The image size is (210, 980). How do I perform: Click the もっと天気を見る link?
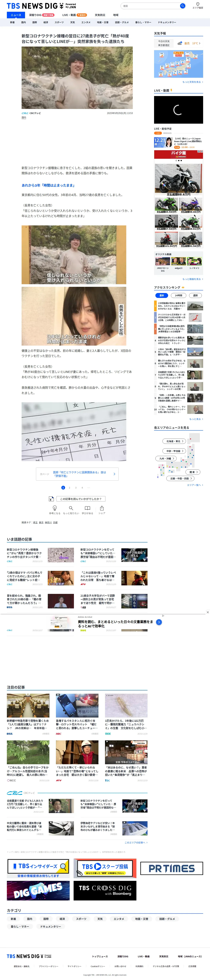click(x=192, y=82)
